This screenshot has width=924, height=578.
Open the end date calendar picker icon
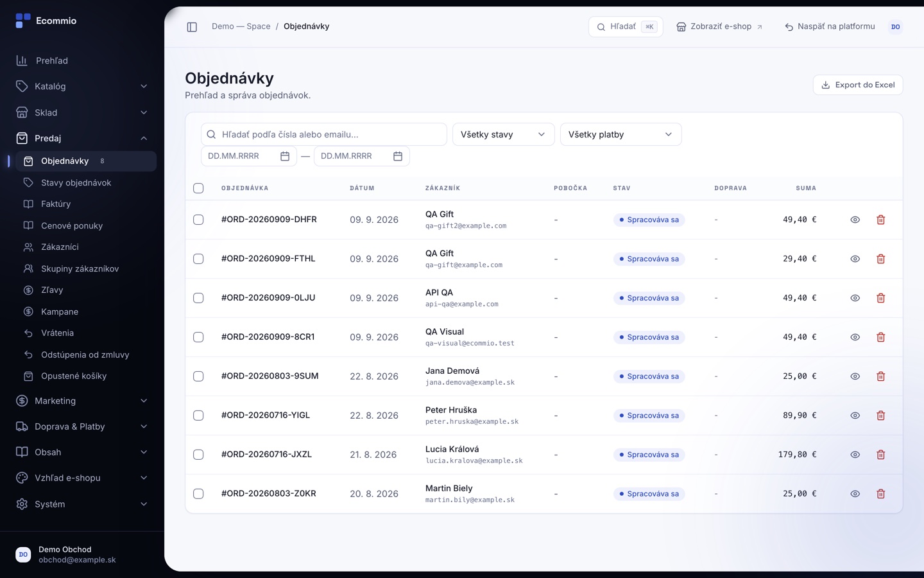398,156
